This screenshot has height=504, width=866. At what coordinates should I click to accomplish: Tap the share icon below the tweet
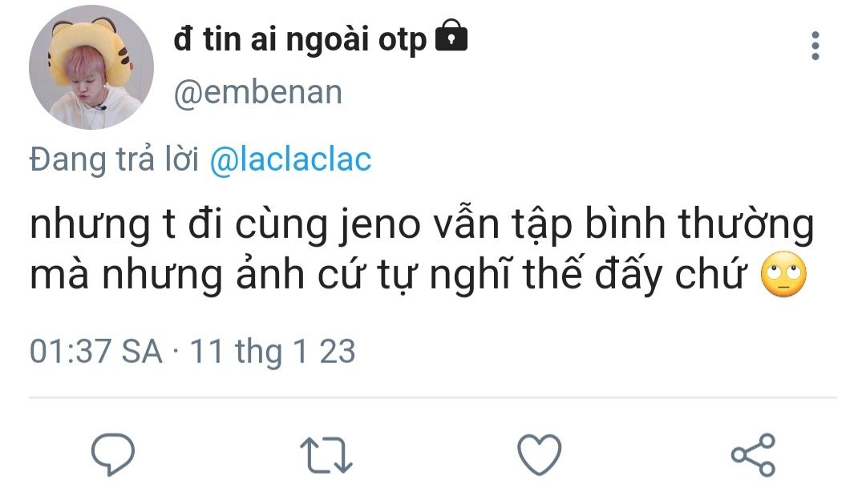(753, 454)
